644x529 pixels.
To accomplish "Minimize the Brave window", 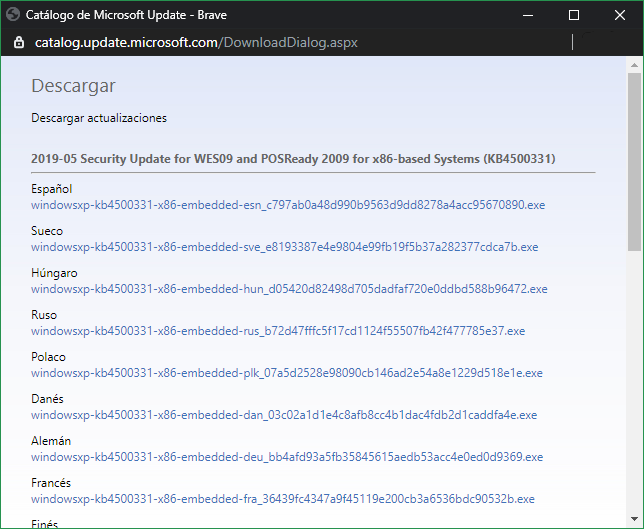I will point(528,15).
